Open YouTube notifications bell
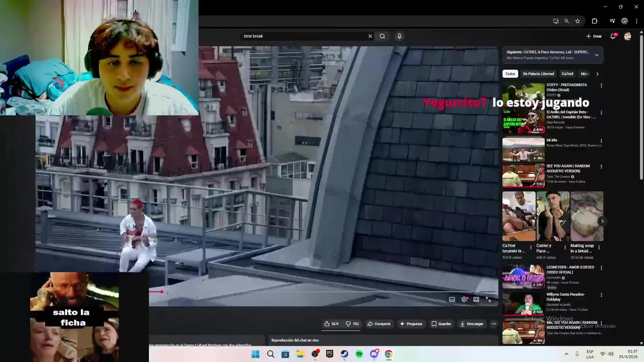 click(x=613, y=36)
